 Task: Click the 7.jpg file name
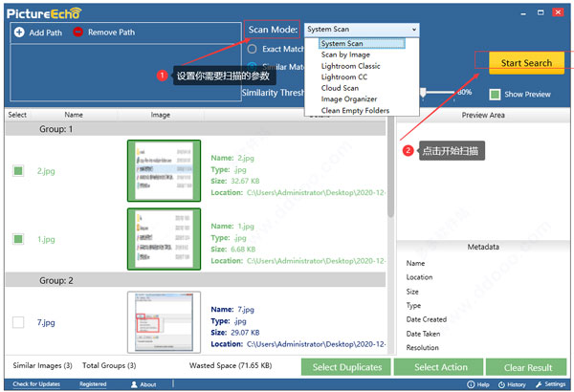click(x=46, y=322)
